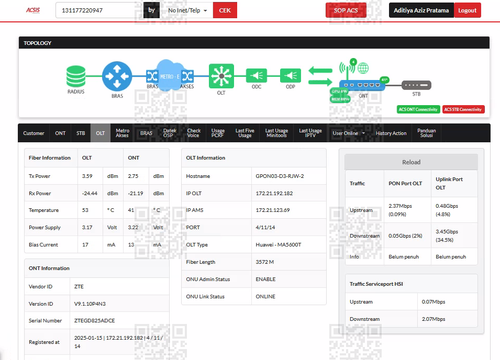Viewport: 500px width, 360px height.
Task: Click the WiFi antenna icon on ONT
Action: [x=347, y=68]
